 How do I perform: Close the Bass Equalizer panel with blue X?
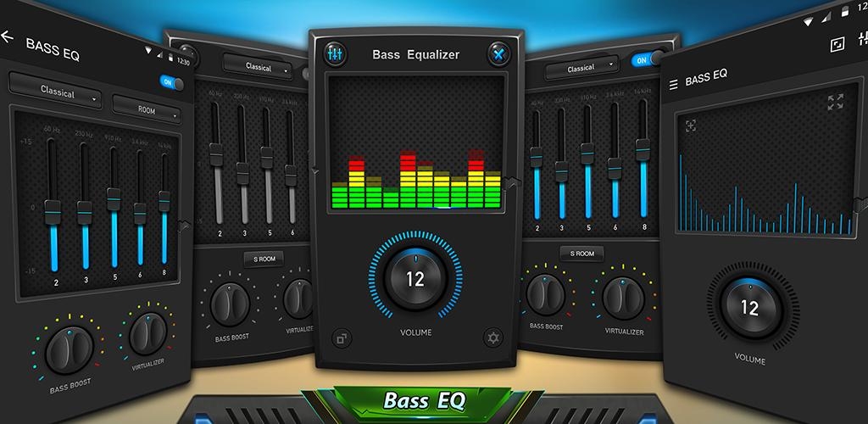[x=498, y=54]
